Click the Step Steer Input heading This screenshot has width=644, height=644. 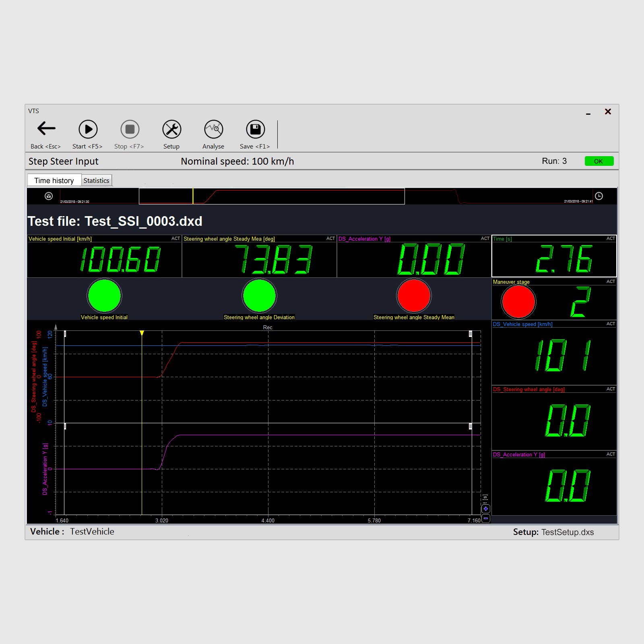(x=64, y=161)
